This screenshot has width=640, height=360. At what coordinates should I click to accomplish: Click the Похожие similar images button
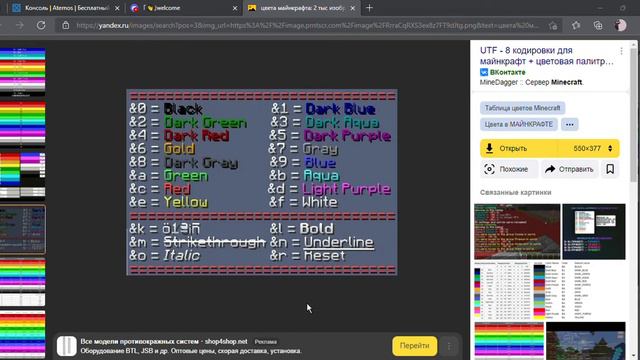pyautogui.click(x=509, y=169)
